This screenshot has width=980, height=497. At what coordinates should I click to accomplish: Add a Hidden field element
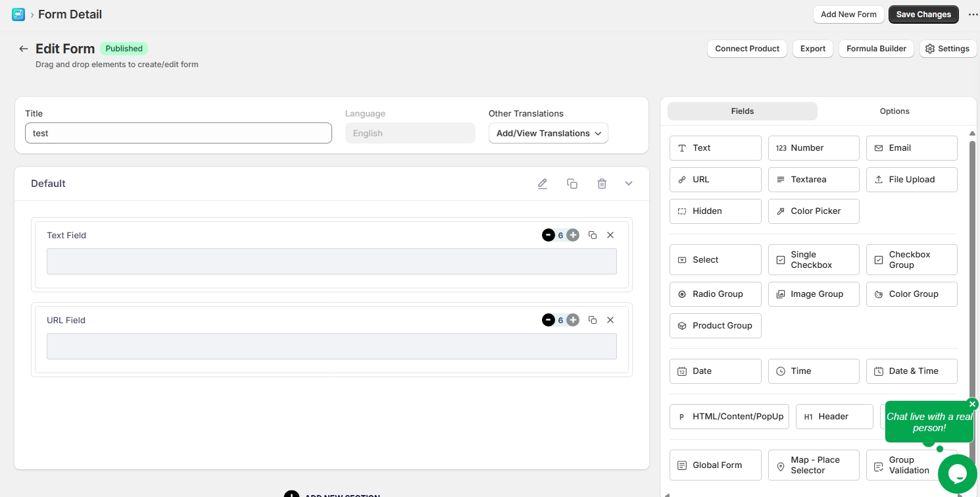tap(716, 211)
